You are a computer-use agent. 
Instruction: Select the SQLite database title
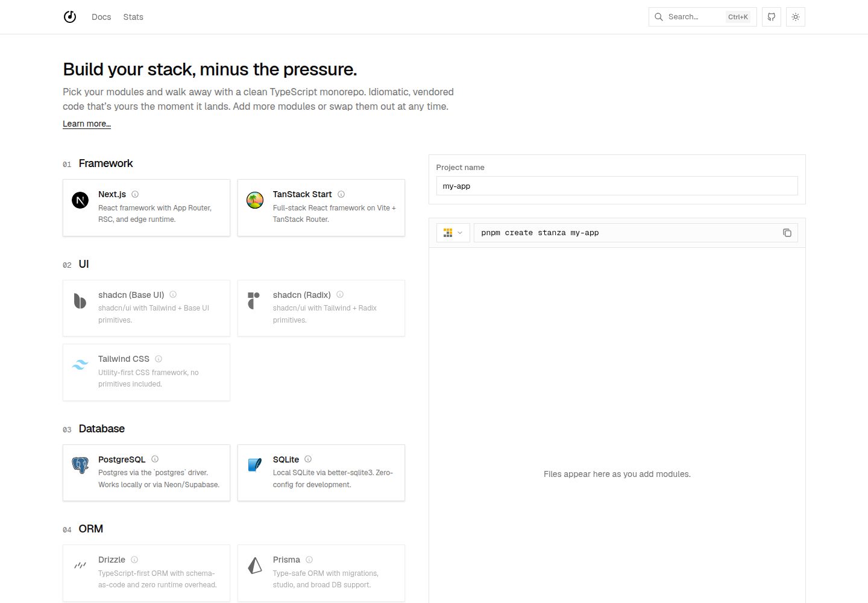pos(286,459)
